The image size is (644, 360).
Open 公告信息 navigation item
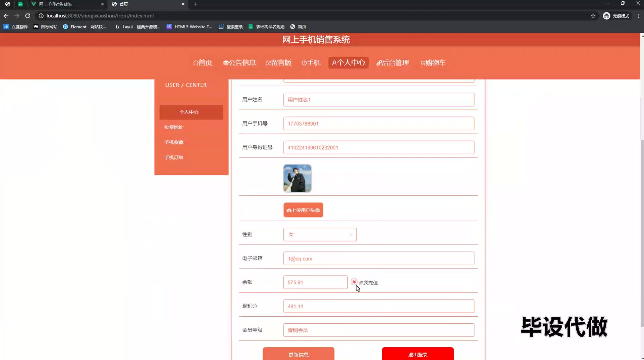(239, 63)
